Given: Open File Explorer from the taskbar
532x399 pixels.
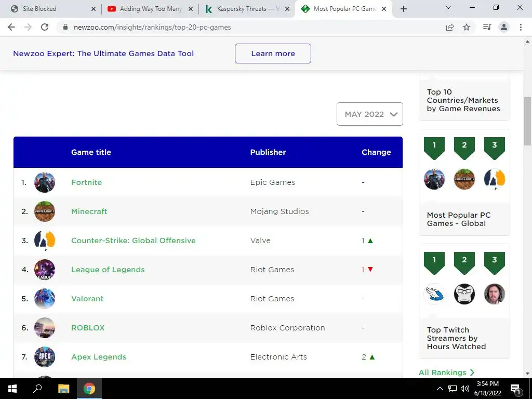Looking at the screenshot, I should 63,389.
